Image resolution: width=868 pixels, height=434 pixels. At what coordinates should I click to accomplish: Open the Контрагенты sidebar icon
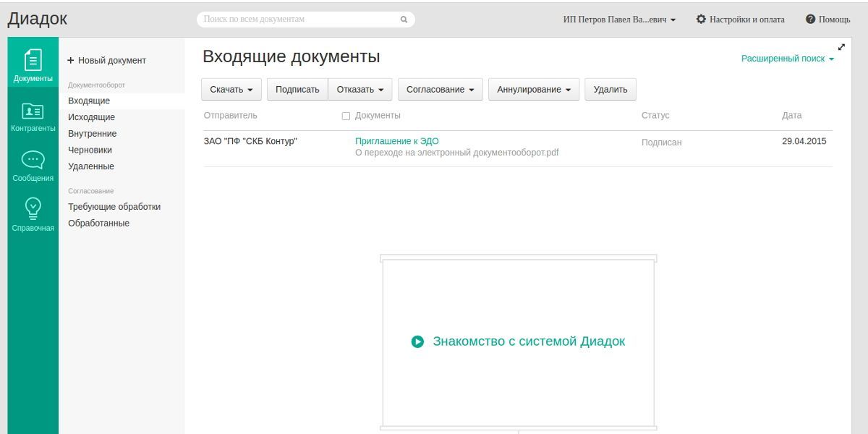pos(33,116)
